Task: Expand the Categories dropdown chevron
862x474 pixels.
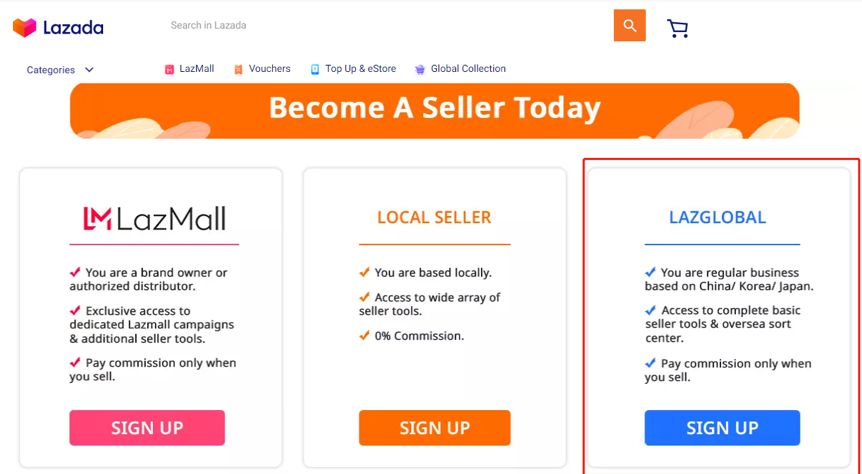Action: point(89,70)
